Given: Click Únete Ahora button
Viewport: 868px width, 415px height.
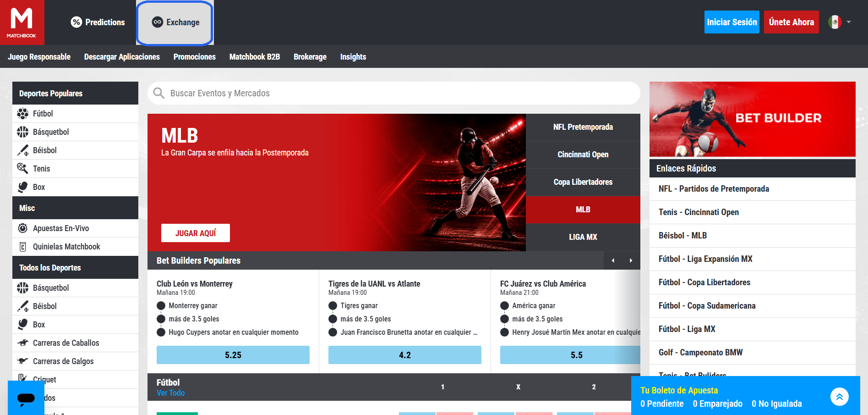Looking at the screenshot, I should 791,22.
